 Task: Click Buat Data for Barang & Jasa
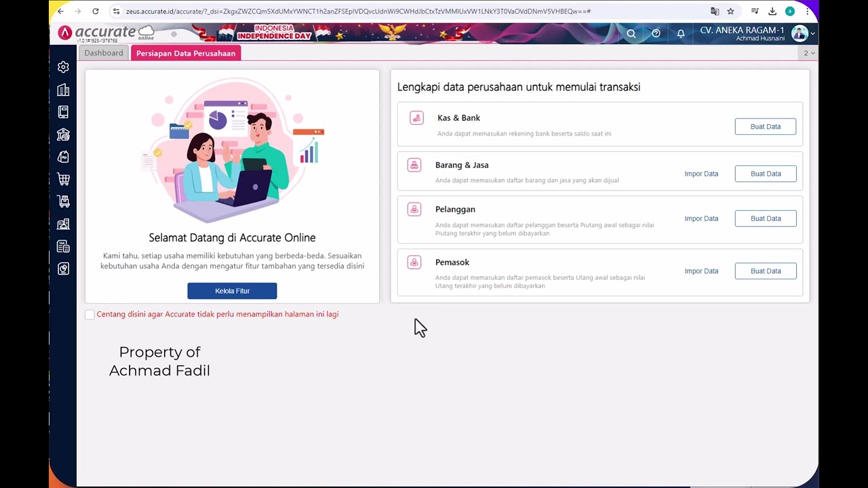[x=766, y=174]
